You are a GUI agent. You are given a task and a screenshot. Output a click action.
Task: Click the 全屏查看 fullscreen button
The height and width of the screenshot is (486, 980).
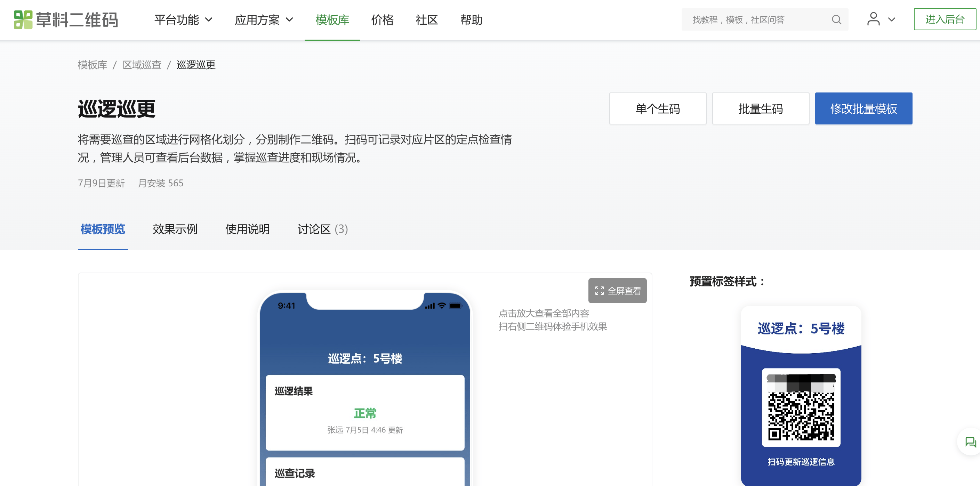(x=617, y=291)
